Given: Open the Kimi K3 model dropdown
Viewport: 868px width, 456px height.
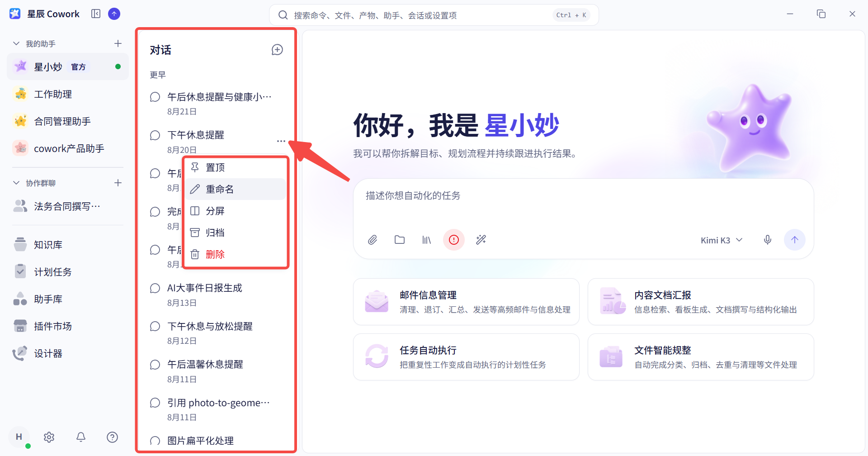Looking at the screenshot, I should [722, 240].
